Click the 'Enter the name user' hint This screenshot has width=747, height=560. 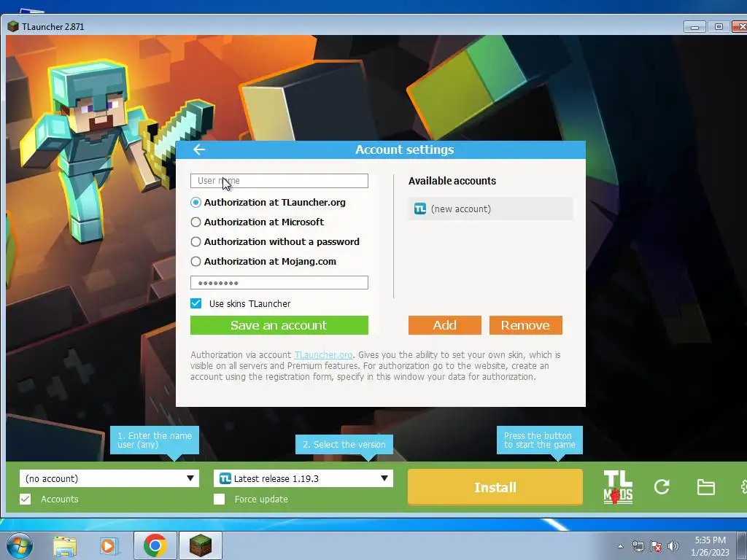click(155, 440)
